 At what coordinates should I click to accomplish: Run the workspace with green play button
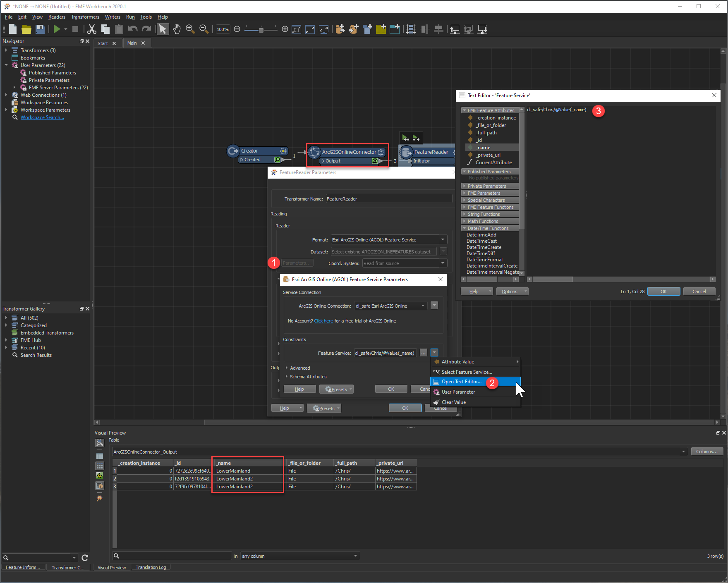click(x=57, y=29)
